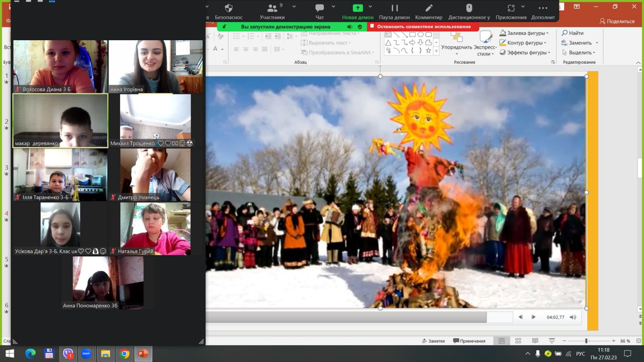Open the Windows notification center
The width and height of the screenshot is (644, 362).
pos(627,354)
